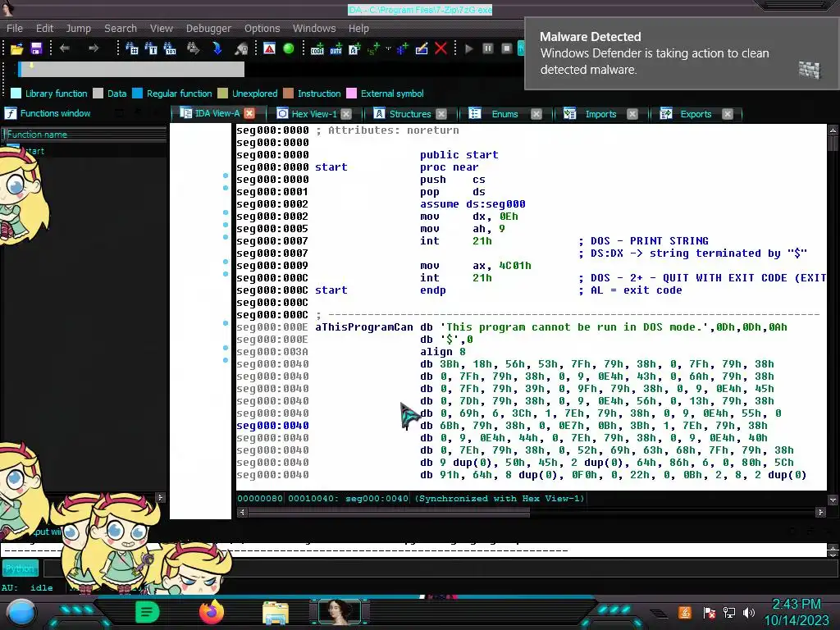Switch to the Structures tab
840x630 pixels.
click(410, 114)
